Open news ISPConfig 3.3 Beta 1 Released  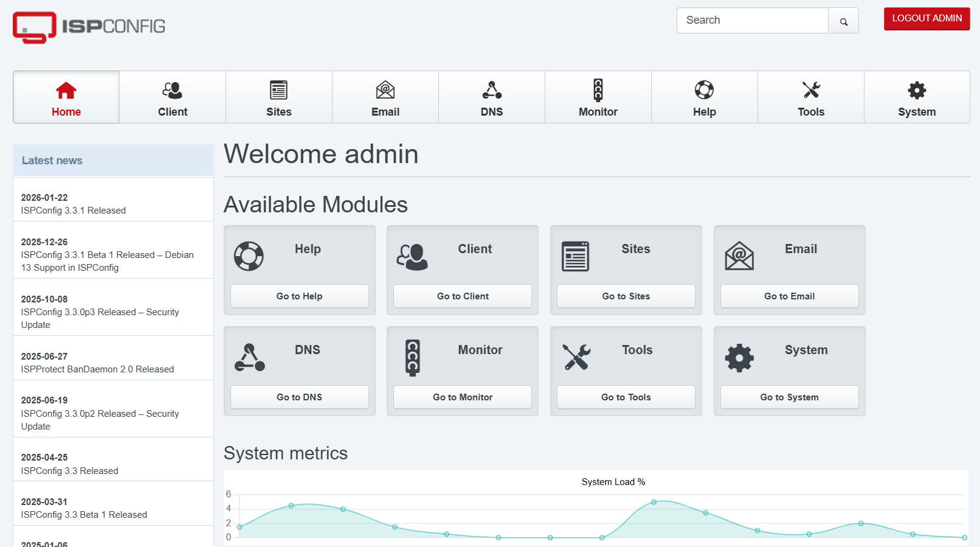(x=84, y=515)
